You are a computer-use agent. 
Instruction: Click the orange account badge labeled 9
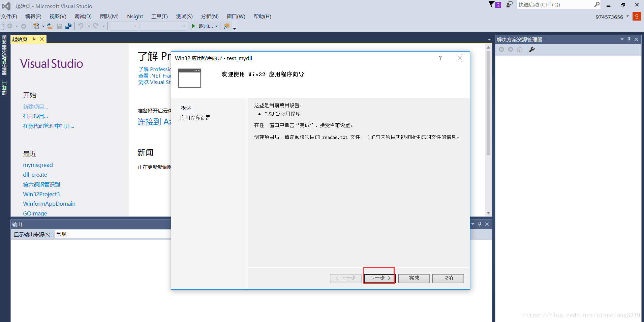point(637,17)
